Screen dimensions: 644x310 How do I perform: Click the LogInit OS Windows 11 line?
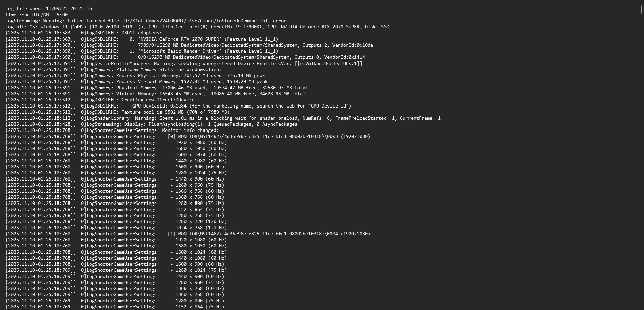point(197,27)
